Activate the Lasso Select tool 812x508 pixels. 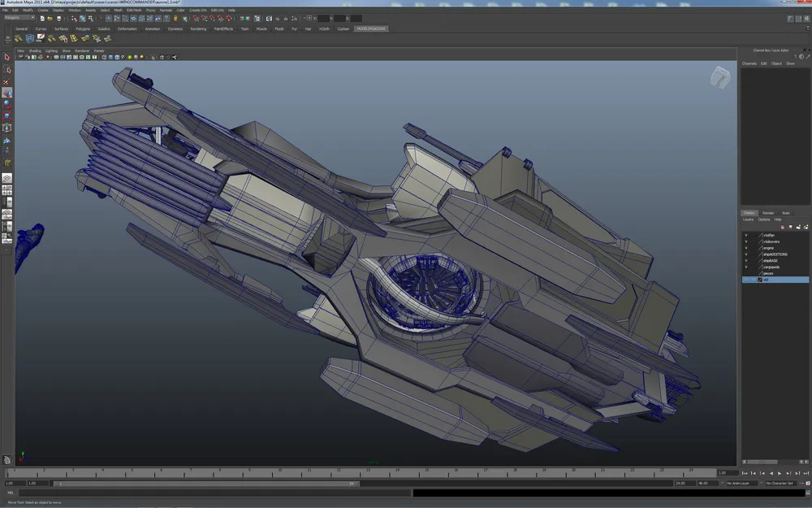(x=7, y=70)
